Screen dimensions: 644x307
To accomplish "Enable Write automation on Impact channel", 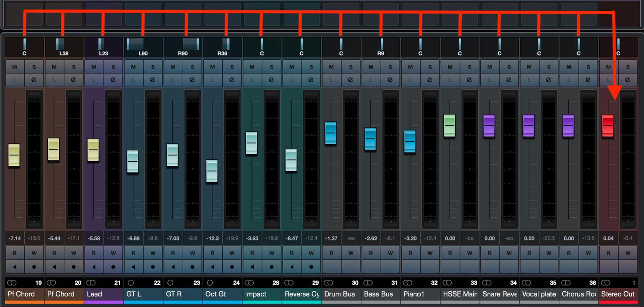I will click(x=272, y=253).
